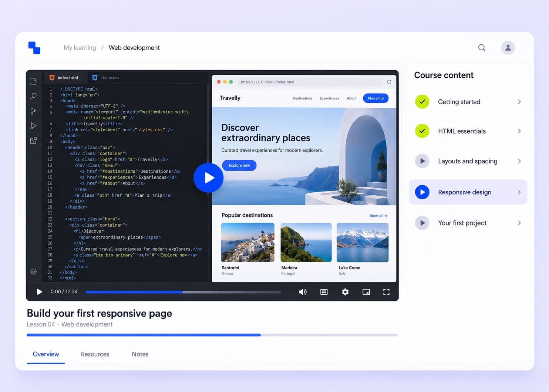This screenshot has width=549, height=392.
Task: Click the Web development breadcrumb
Action: pyautogui.click(x=134, y=48)
